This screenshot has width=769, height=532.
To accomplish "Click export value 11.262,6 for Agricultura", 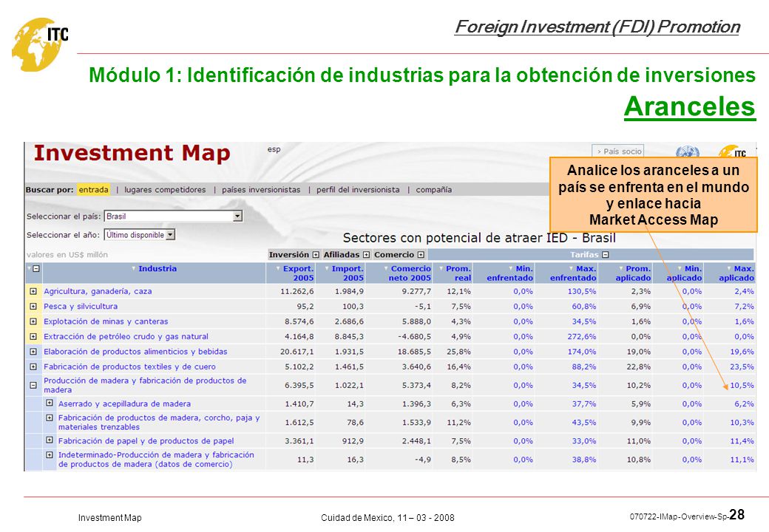I will 297,291.
